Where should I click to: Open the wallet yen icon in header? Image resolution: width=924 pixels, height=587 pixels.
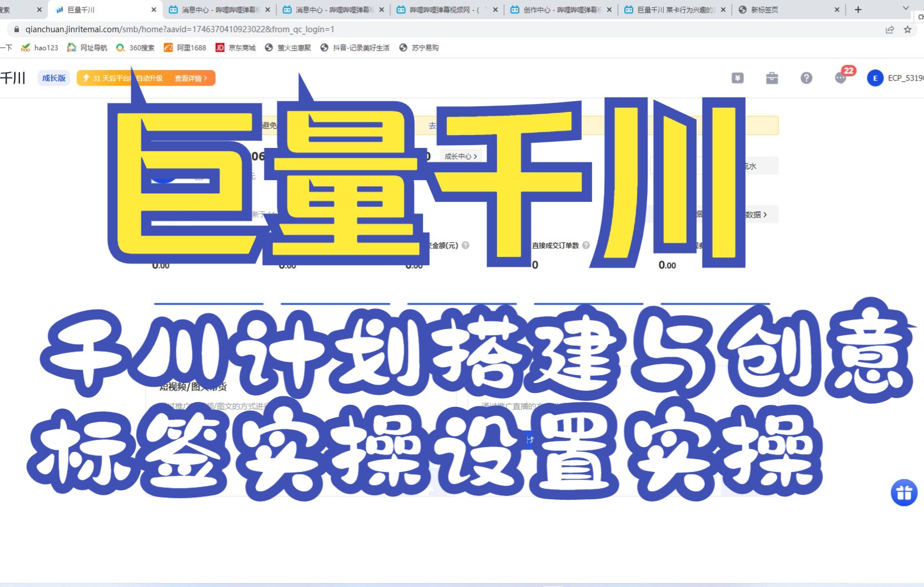[737, 78]
